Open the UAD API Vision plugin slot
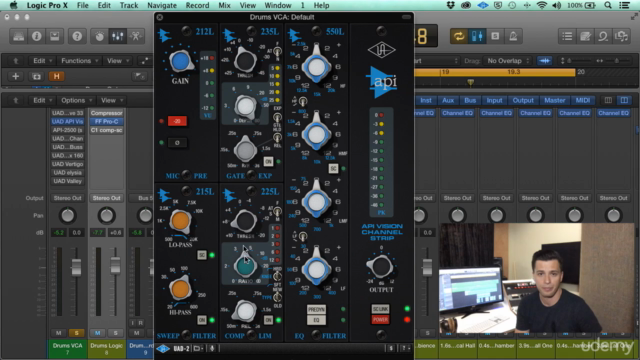Viewport: 640px width, 360px height. tap(68, 122)
